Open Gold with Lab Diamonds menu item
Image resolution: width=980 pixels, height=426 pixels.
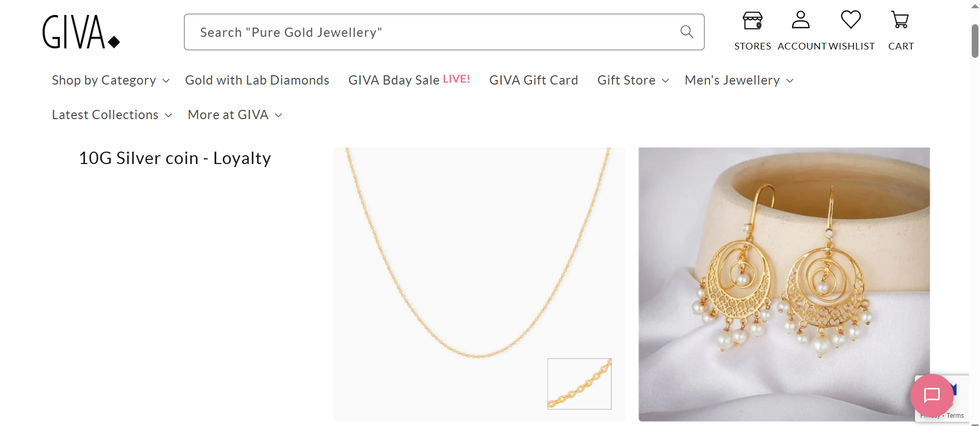257,80
